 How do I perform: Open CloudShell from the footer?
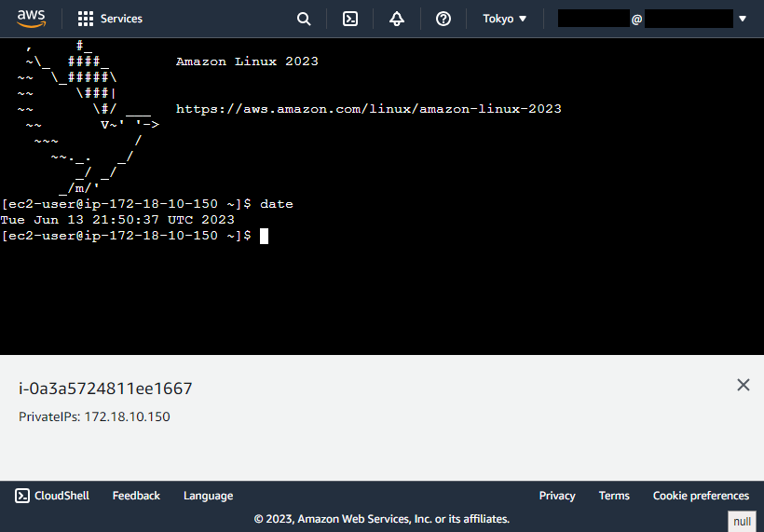point(52,496)
